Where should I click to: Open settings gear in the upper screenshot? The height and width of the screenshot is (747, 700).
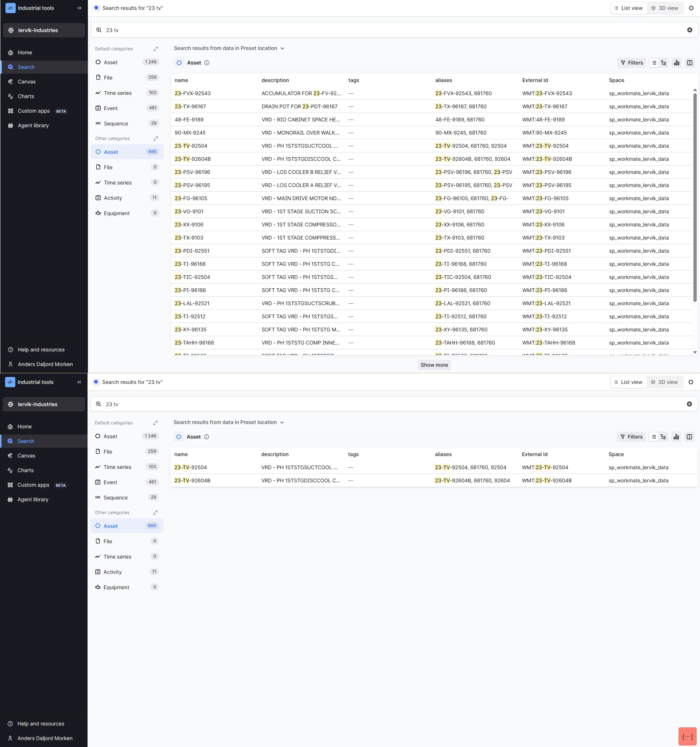click(x=691, y=8)
